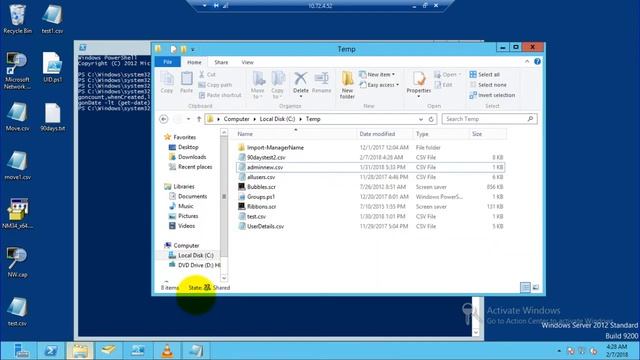Viewport: 640px width, 360px height.
Task: Sort by the Type column header
Action: tap(441, 134)
